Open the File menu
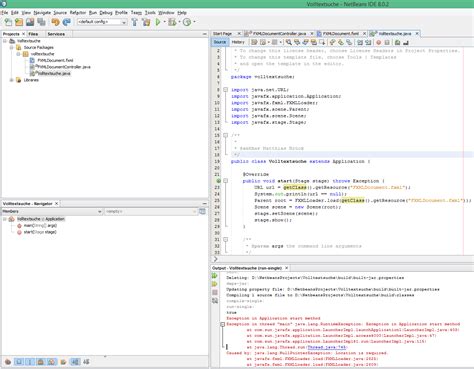474x369 pixels. 4,13
